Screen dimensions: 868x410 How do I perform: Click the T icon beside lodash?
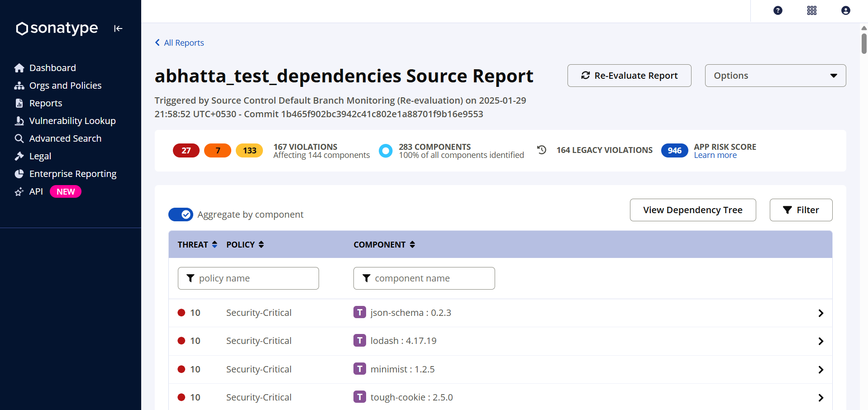pos(359,340)
